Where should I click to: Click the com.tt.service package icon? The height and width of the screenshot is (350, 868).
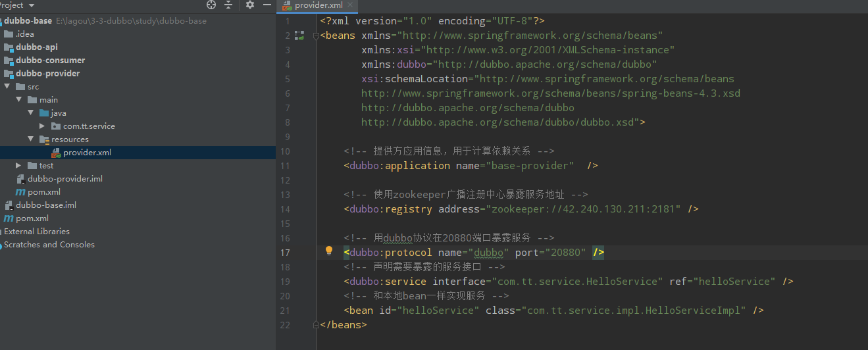pos(56,126)
